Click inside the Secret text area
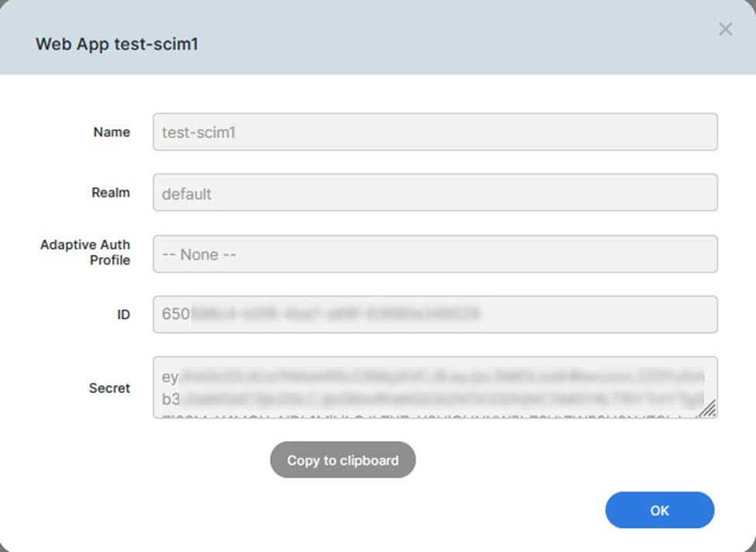The width and height of the screenshot is (756, 552). (434, 384)
